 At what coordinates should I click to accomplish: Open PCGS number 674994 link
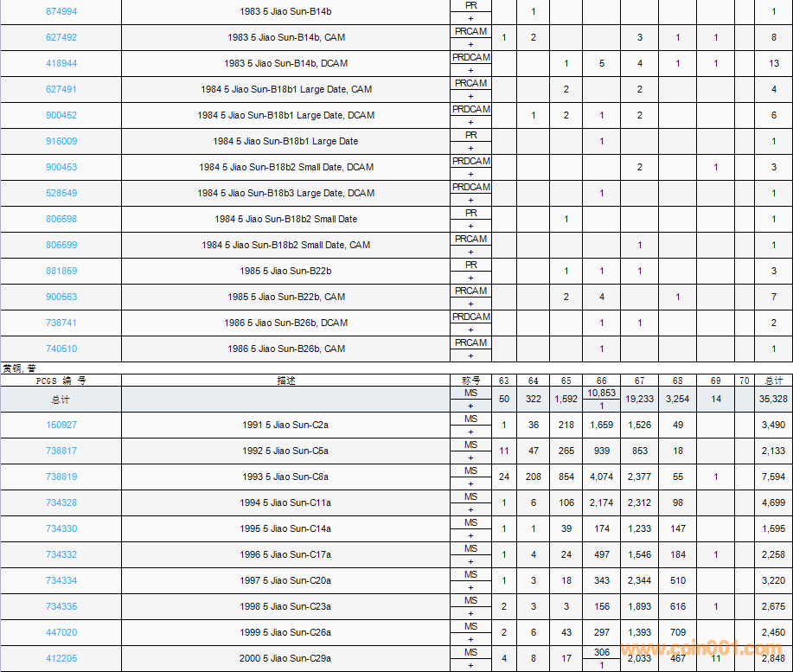pos(61,11)
